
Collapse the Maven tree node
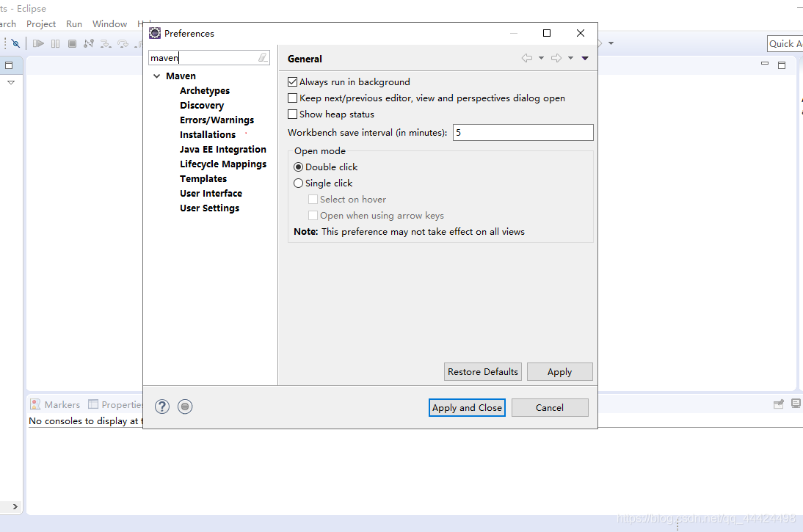pyautogui.click(x=156, y=76)
